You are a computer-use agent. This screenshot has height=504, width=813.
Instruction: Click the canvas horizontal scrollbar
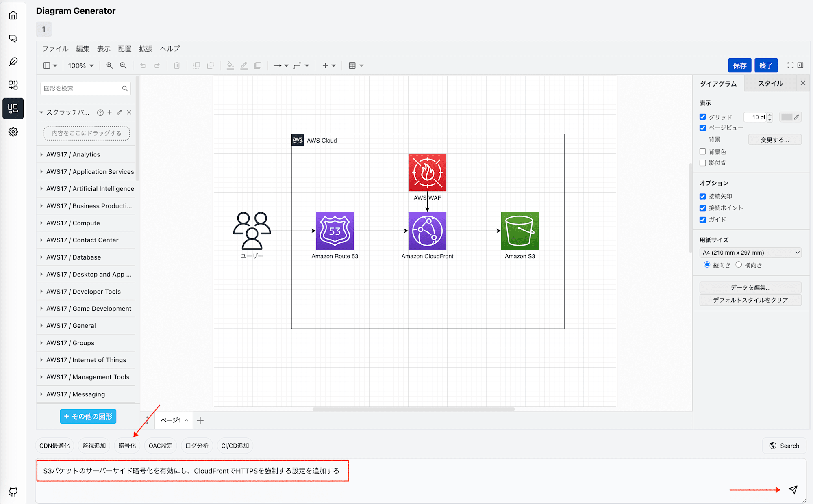tap(413, 409)
